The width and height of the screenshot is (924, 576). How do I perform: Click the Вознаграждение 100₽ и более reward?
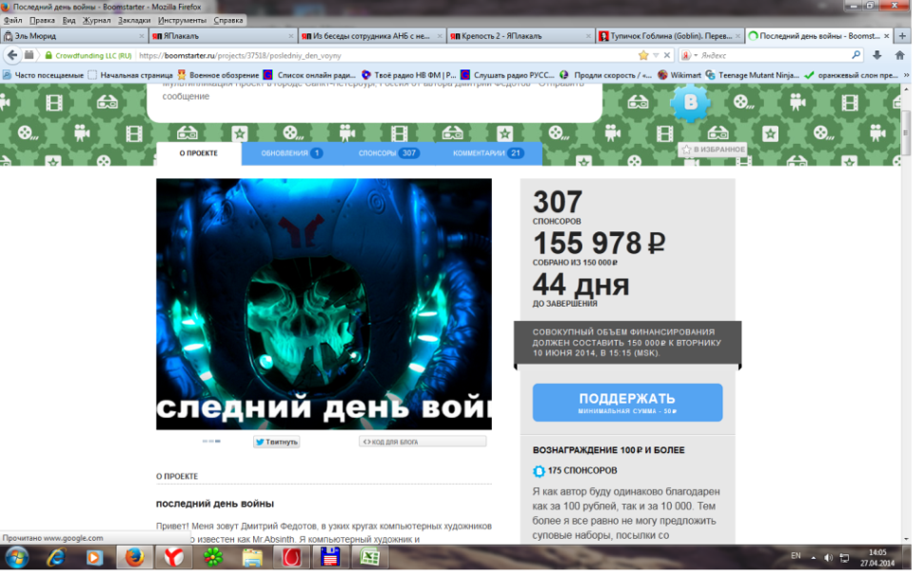click(609, 449)
